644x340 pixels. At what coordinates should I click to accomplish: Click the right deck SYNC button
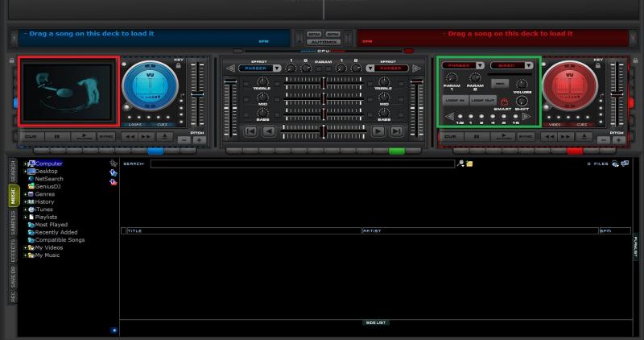tap(526, 137)
